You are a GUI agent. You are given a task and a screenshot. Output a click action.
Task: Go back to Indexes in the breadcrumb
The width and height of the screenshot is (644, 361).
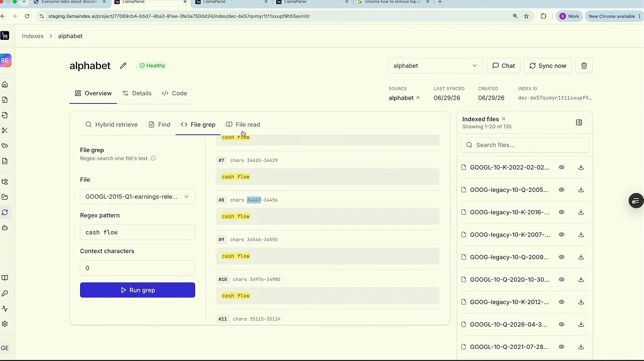click(33, 36)
